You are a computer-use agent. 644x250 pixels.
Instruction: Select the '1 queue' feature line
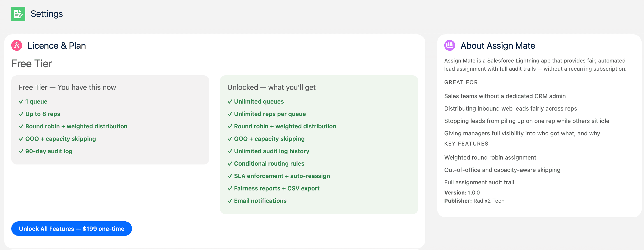coord(33,102)
